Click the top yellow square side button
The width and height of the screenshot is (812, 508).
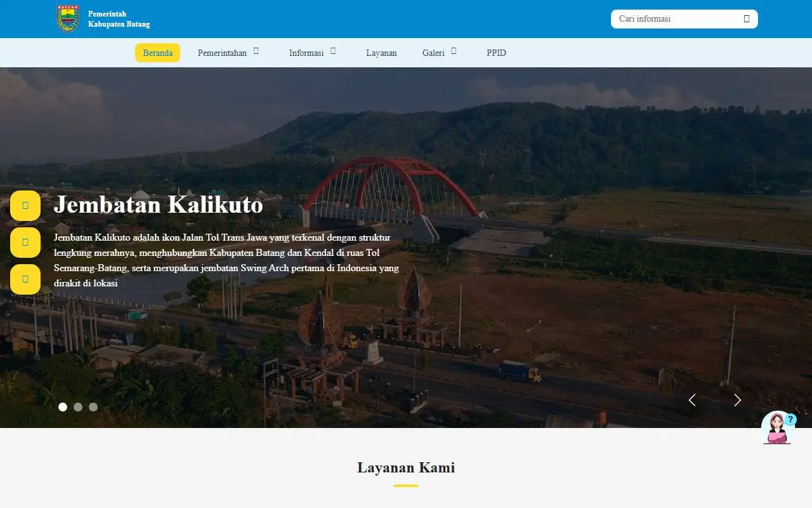[25, 206]
